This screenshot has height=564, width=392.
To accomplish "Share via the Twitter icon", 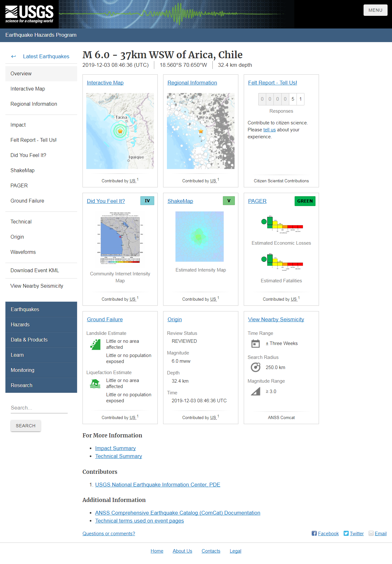I will coord(346,533).
